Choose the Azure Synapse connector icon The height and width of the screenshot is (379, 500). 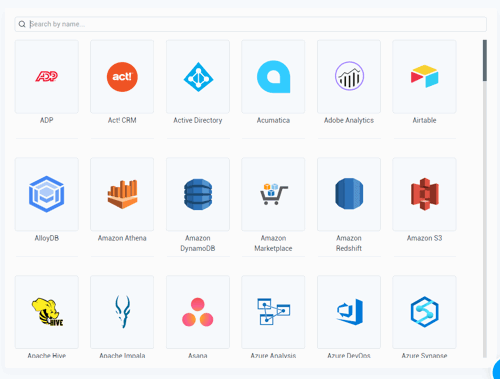pyautogui.click(x=424, y=312)
